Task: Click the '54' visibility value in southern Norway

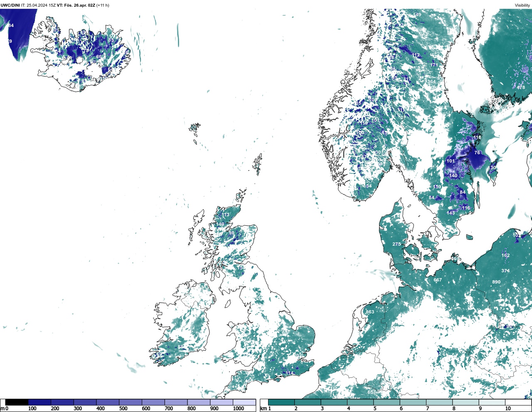Action: [369, 186]
